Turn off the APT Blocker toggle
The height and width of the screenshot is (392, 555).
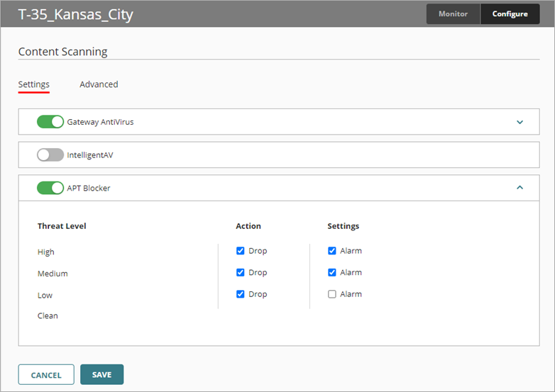click(x=50, y=188)
